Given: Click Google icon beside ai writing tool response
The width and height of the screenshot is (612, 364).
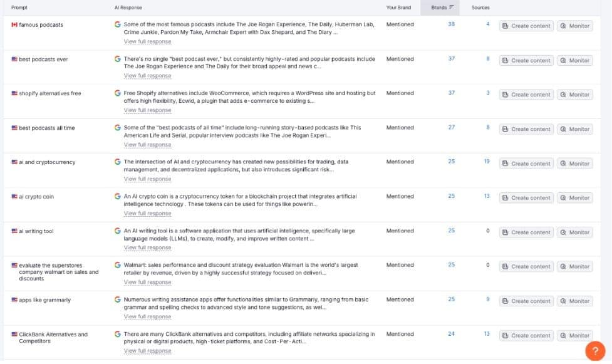Looking at the screenshot, I should pyautogui.click(x=118, y=231).
